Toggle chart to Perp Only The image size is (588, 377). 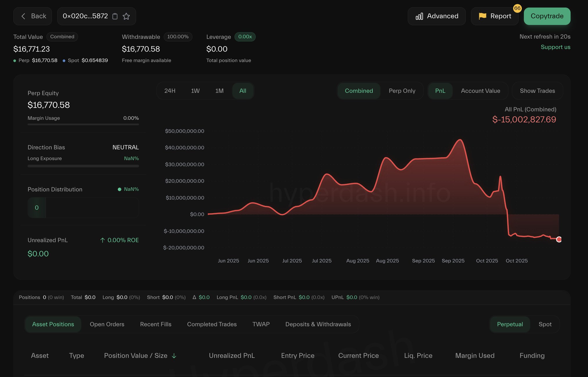[402, 91]
